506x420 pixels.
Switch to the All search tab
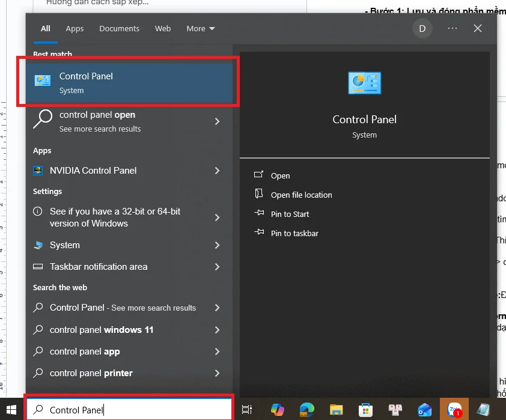point(46,28)
